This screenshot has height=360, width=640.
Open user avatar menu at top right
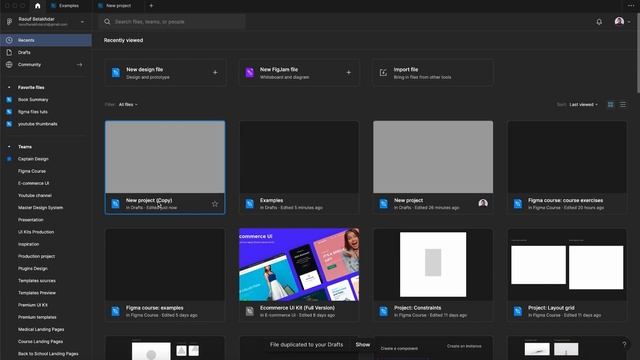pos(622,21)
